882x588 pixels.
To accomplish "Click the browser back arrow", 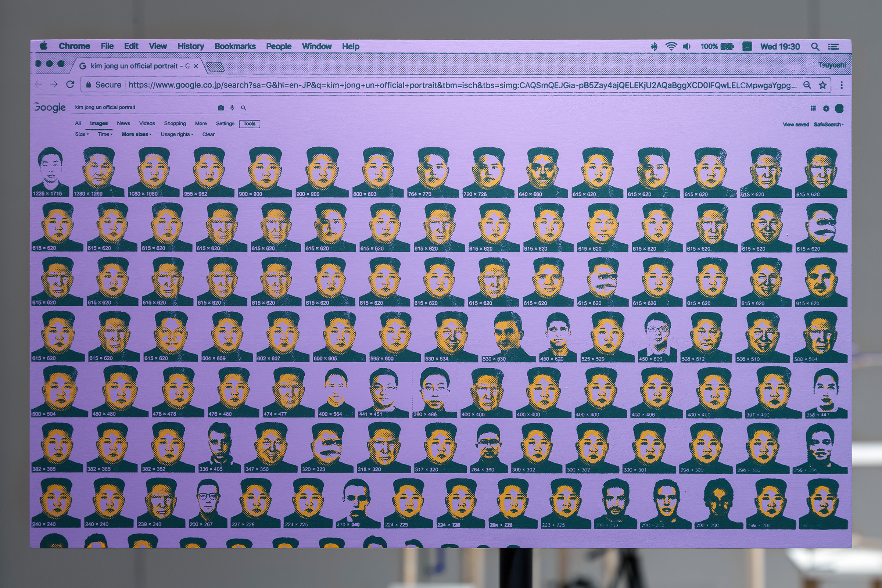I will [38, 84].
